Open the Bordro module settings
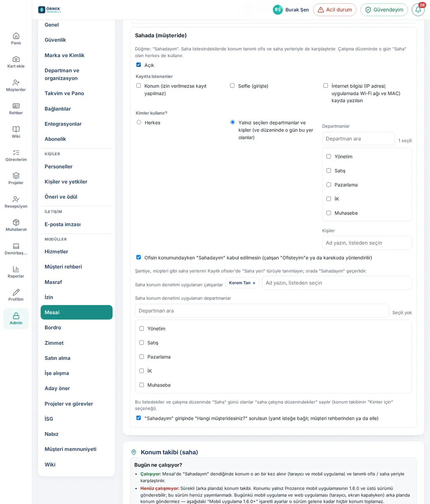This screenshot has height=504, width=430. [77, 328]
